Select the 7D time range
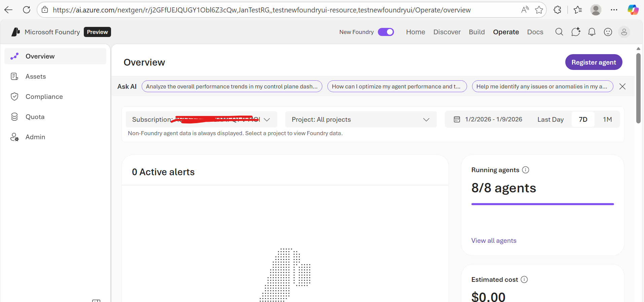The width and height of the screenshot is (644, 302). 583,119
